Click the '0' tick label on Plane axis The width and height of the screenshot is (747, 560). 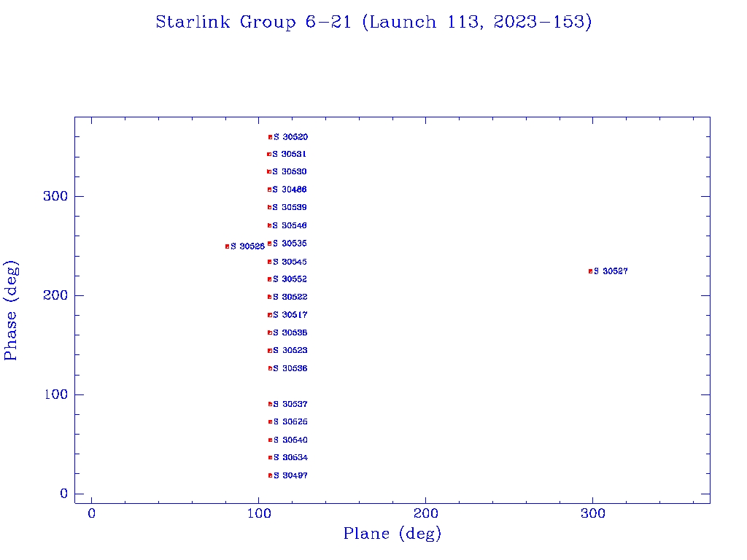pos(91,513)
